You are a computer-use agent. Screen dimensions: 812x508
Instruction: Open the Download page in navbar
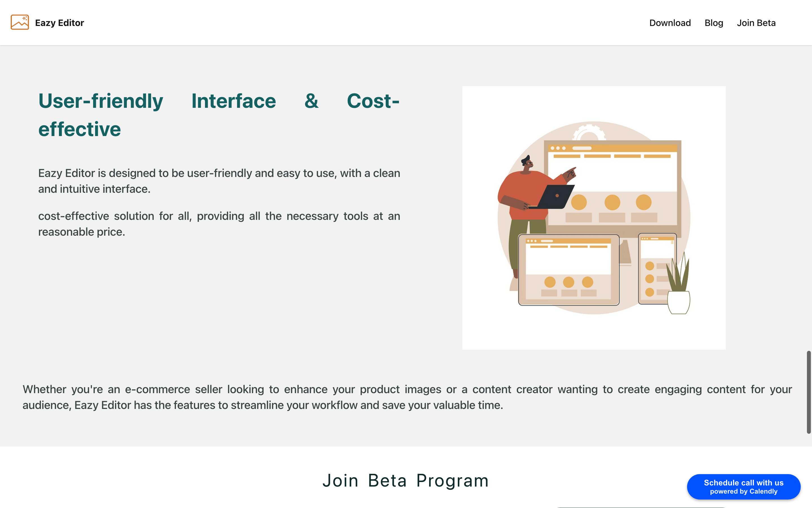(x=670, y=23)
